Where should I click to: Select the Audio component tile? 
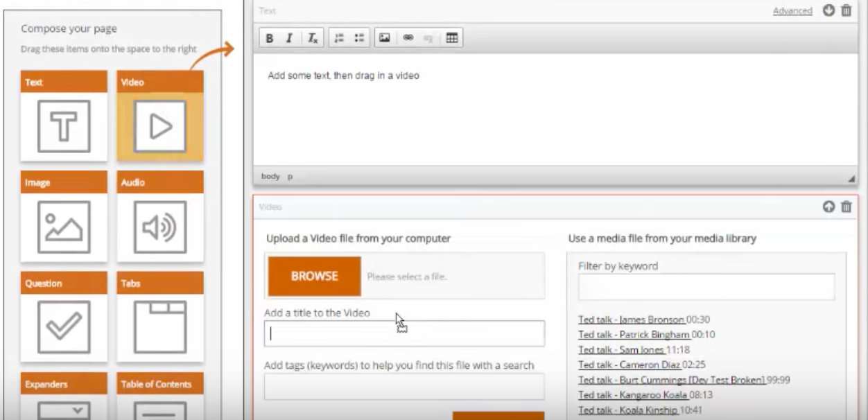[x=160, y=217]
